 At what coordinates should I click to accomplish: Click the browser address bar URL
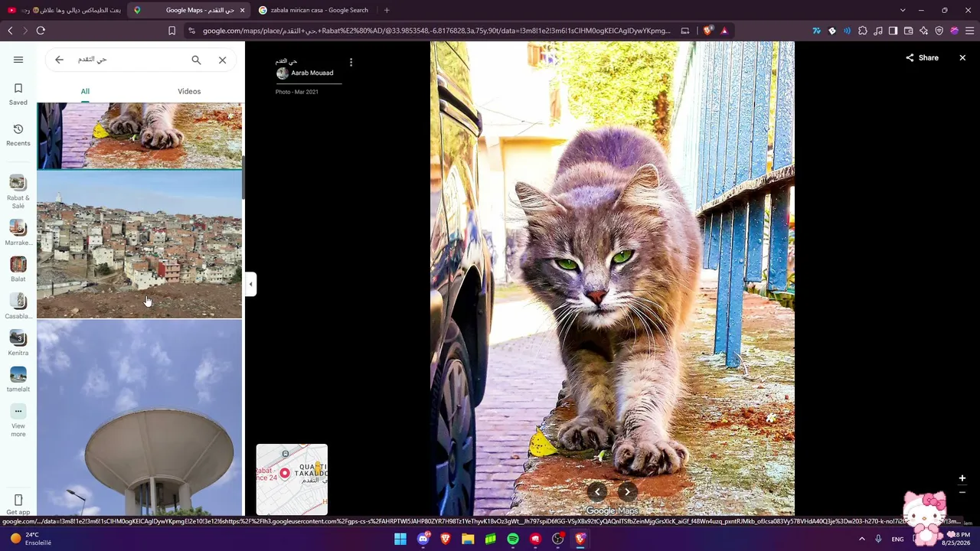pos(436,31)
